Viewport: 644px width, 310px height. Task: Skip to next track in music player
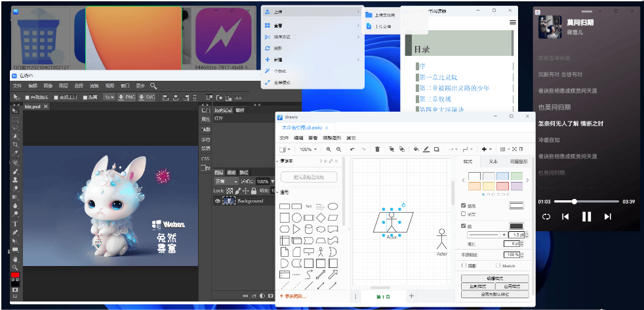pos(608,217)
